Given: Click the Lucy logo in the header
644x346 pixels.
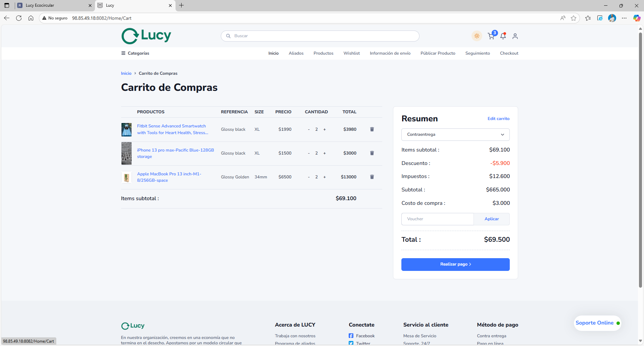Looking at the screenshot, I should 146,36.
